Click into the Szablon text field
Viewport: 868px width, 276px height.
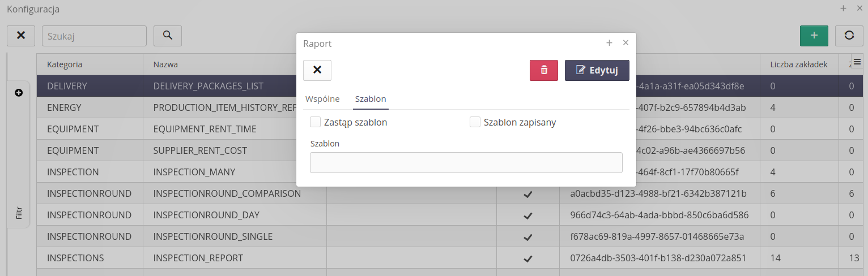466,162
